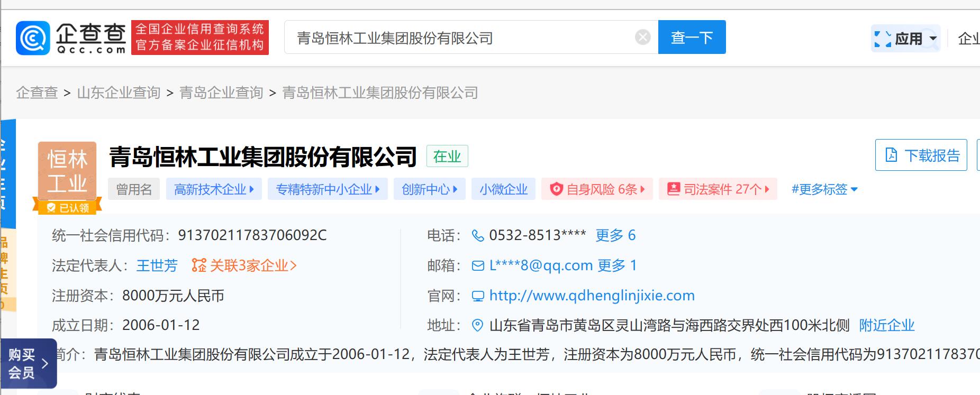Screen dimensions: 980x395
Task: Expand the 创新中心 tag
Action: tap(429, 189)
